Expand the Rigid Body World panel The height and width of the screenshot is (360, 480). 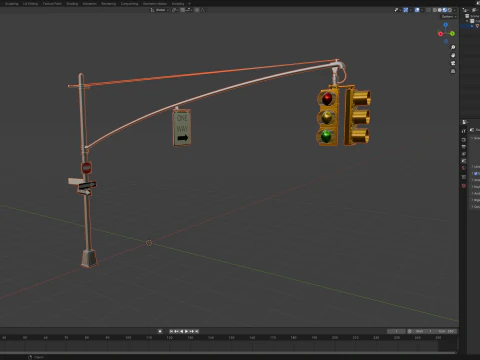tap(475, 200)
